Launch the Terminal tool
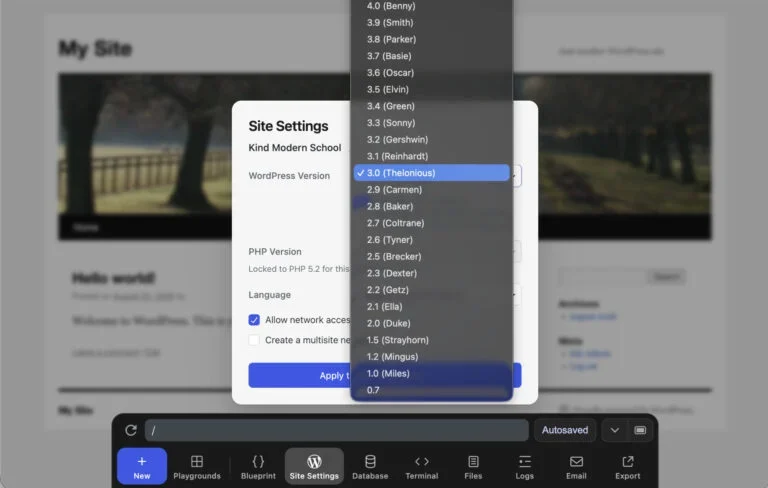This screenshot has width=768, height=488. click(422, 466)
